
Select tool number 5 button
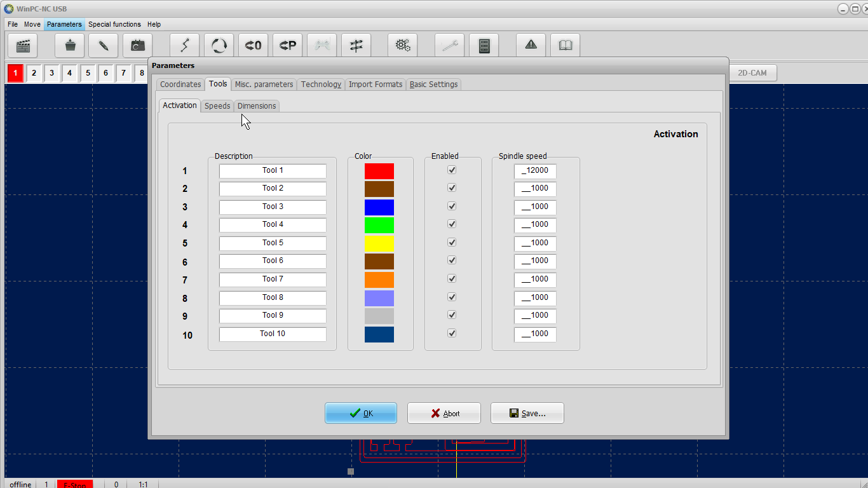(88, 73)
